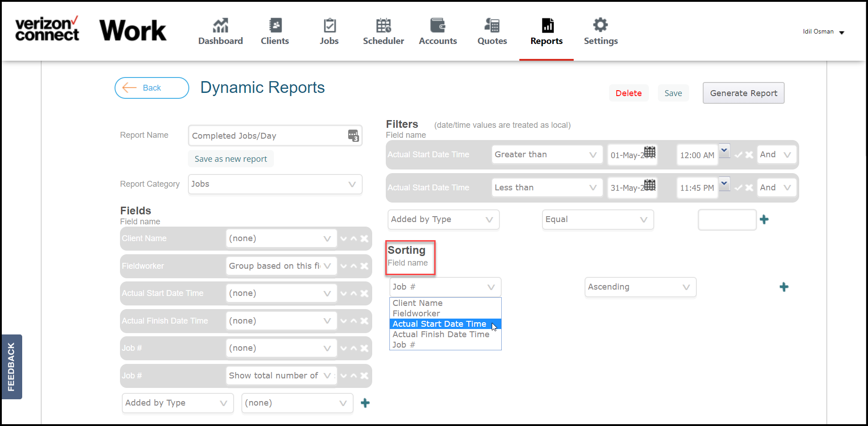Save the report
868x426 pixels.
click(673, 93)
